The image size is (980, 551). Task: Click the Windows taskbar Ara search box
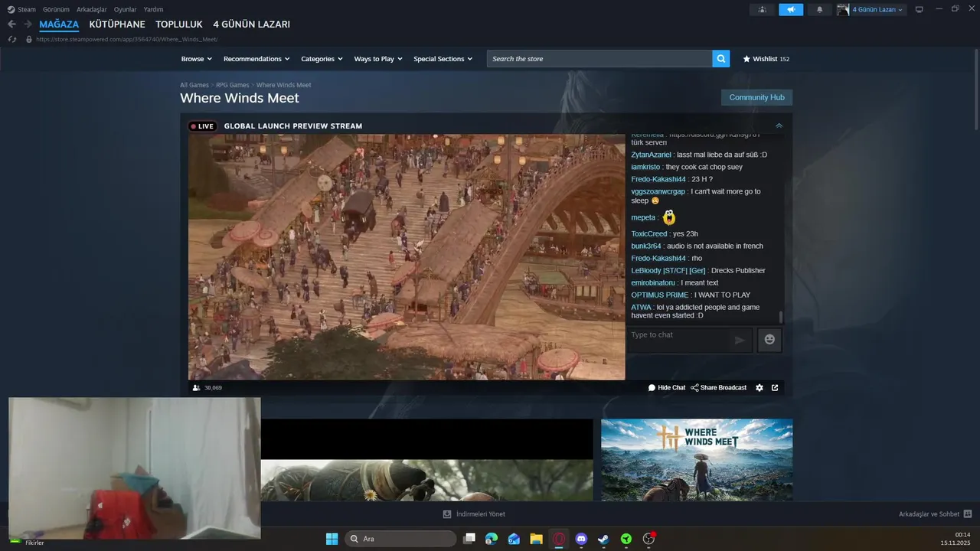(x=400, y=539)
